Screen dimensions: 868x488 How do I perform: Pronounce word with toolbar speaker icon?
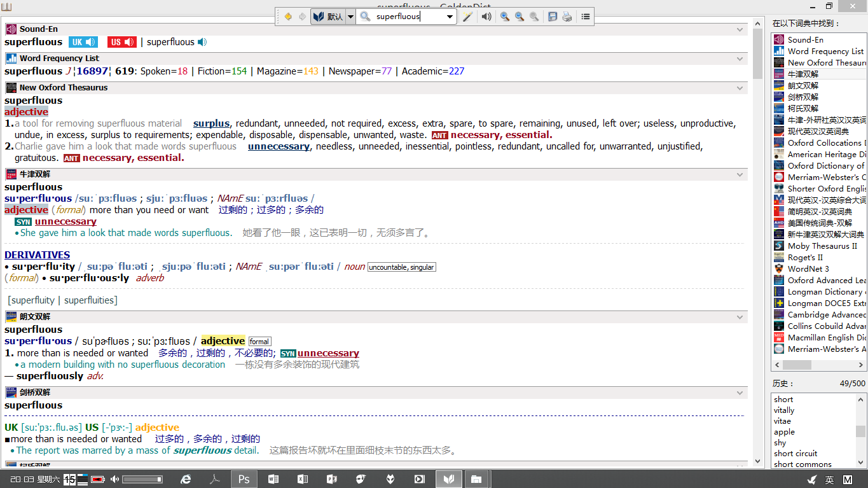[486, 17]
